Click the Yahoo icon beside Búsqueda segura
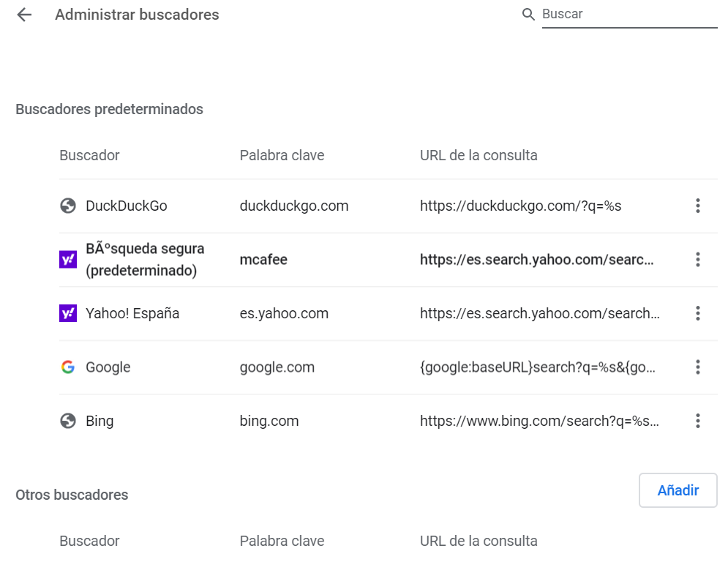The image size is (728, 562). (x=68, y=260)
